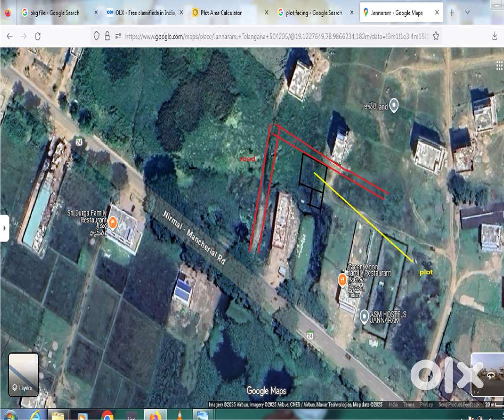The image size is (504, 420).
Task: Click the Green Moon Family Restaurant map pin
Action: pos(343,278)
